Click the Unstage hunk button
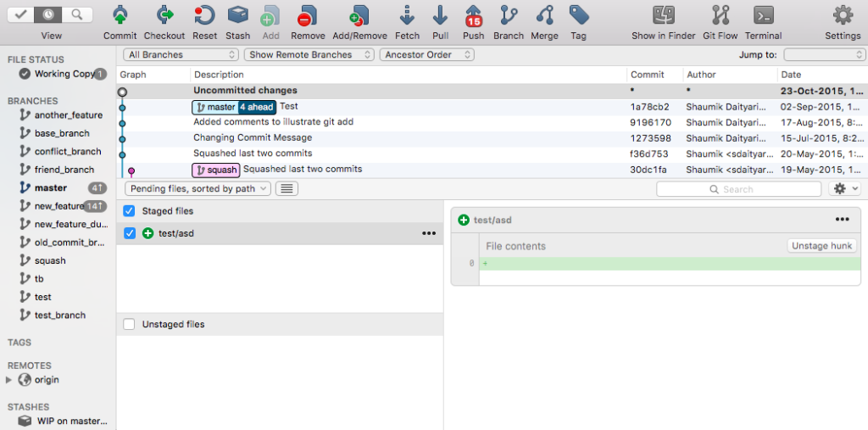The height and width of the screenshot is (430, 868). [x=821, y=246]
